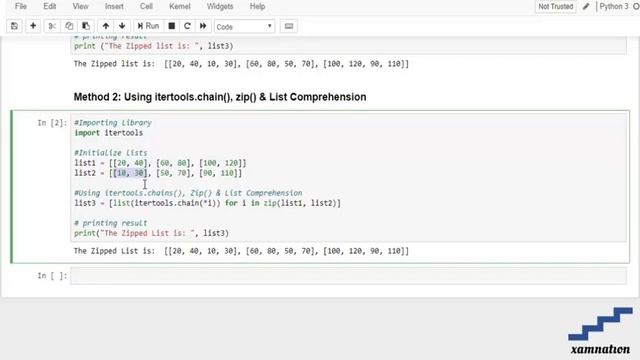Click the '# printing result' comment in In [2]
Viewport: 640px width, 360px height.
click(x=111, y=223)
